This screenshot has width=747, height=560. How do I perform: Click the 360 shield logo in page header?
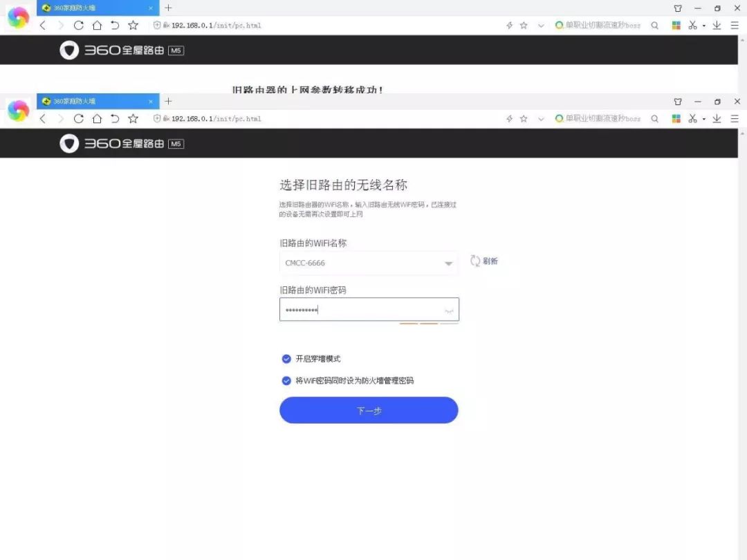[x=68, y=143]
